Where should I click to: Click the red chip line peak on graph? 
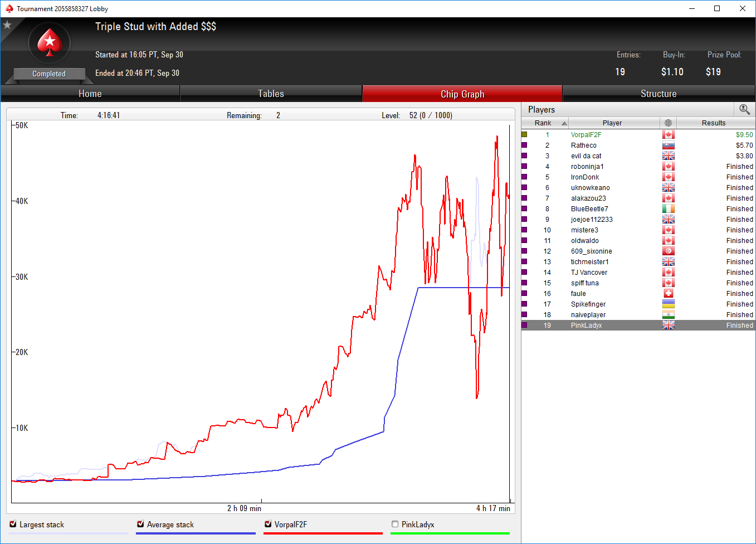pos(496,137)
